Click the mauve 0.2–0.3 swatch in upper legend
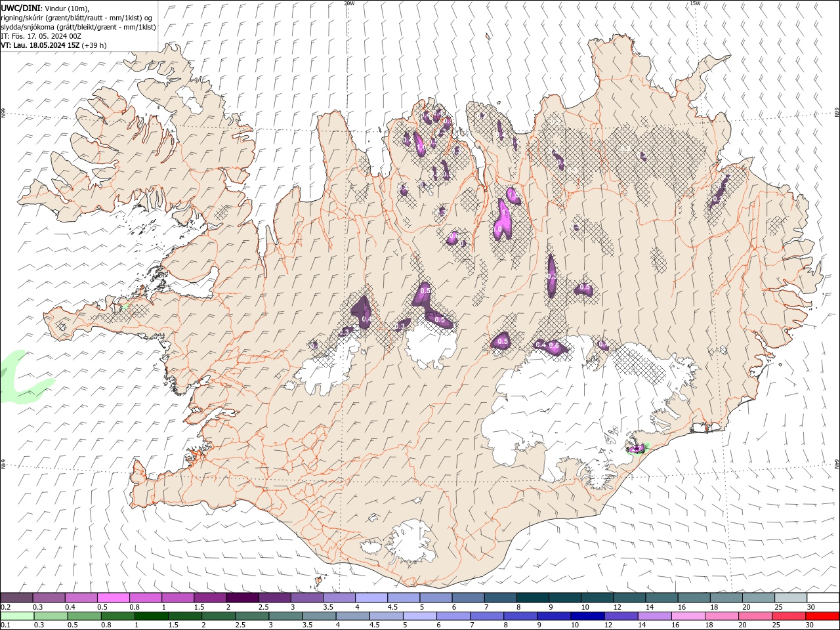The width and height of the screenshot is (840, 630). (x=17, y=598)
